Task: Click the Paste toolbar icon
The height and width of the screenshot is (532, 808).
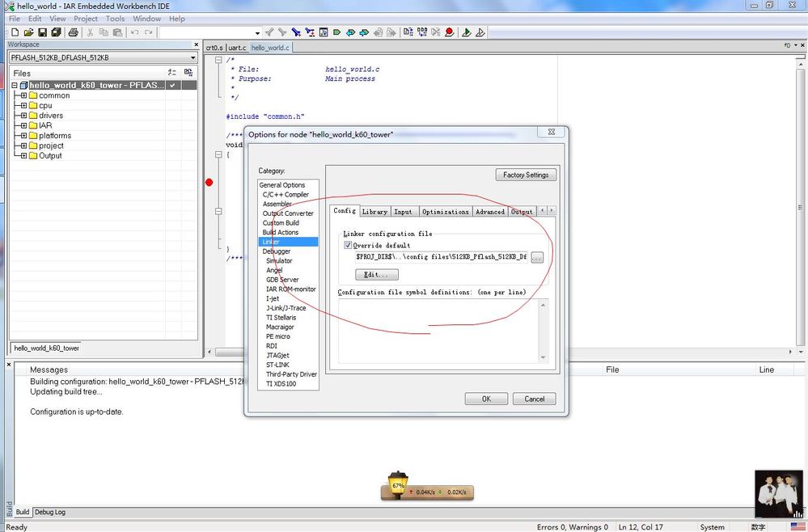Action: click(x=117, y=32)
